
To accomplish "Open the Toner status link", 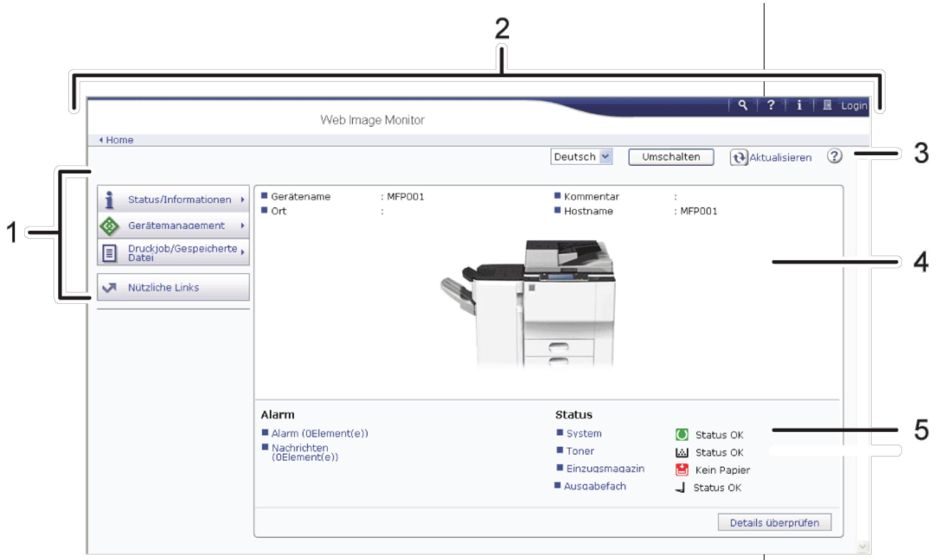I will (x=580, y=451).
